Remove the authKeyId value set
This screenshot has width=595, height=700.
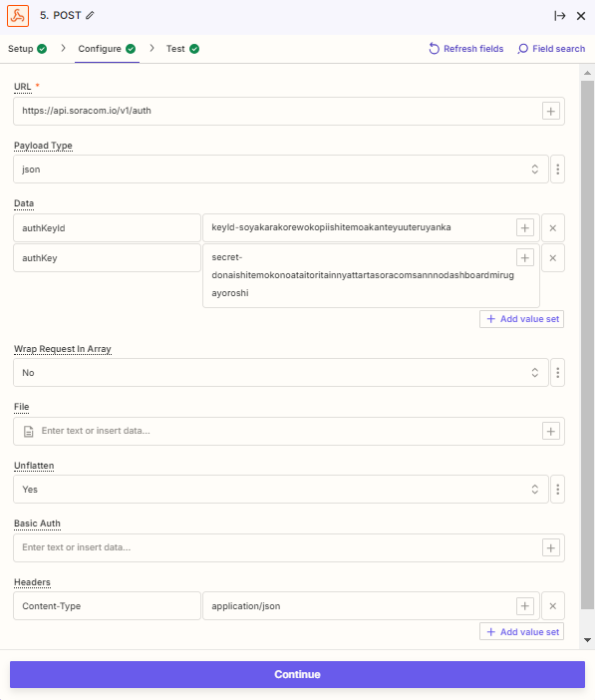pyautogui.click(x=552, y=228)
